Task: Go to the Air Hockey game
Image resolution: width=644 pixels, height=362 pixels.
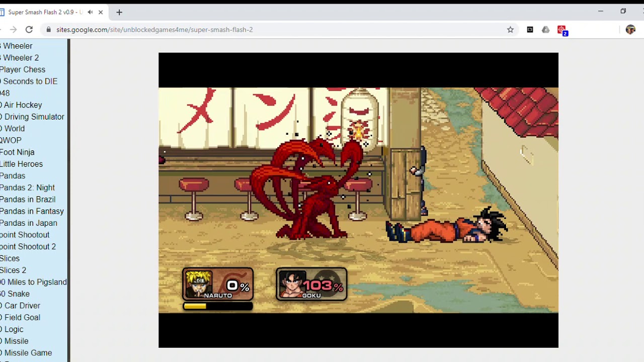Action: click(22, 105)
